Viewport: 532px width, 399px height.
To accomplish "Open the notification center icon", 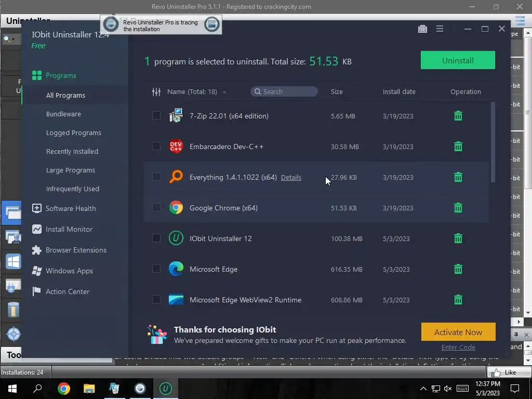I will tap(515, 389).
